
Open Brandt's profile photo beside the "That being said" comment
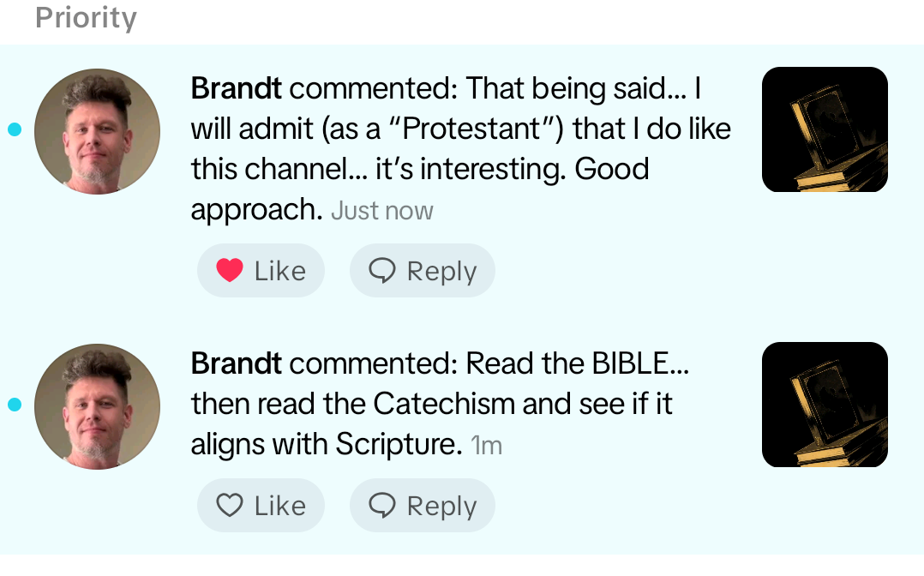point(97,131)
